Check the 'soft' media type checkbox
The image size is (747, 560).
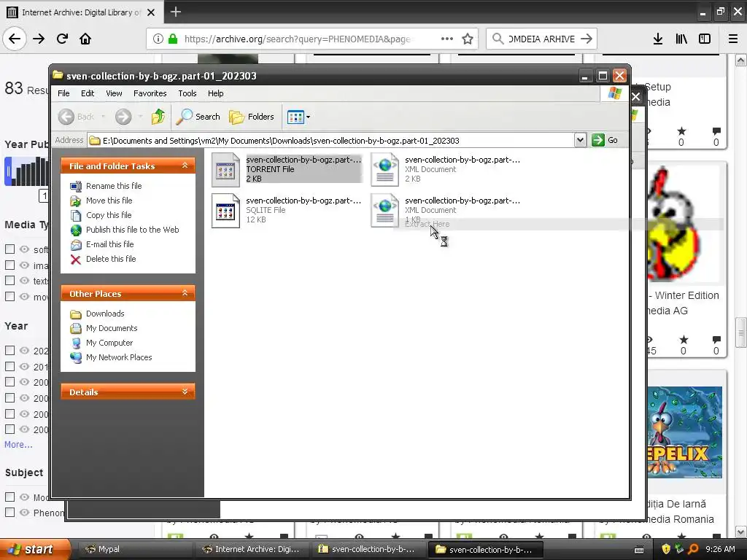coord(9,249)
